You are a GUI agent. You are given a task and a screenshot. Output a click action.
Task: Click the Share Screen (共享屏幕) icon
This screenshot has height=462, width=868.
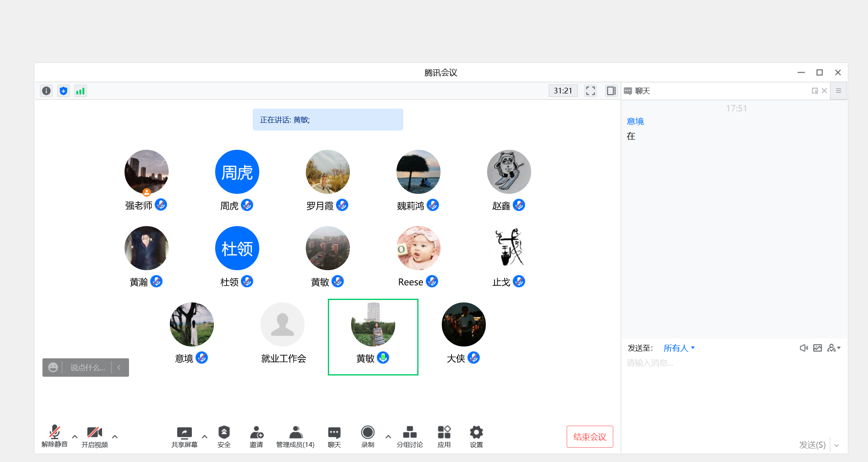pos(184,433)
